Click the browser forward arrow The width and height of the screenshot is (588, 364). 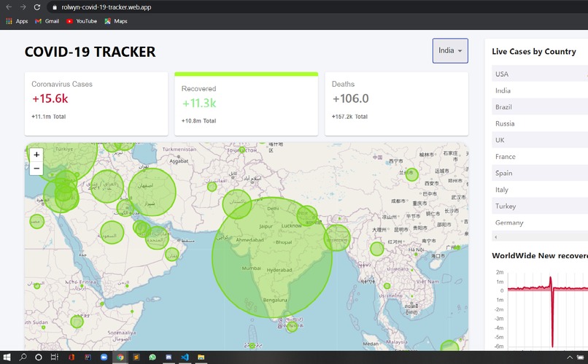[x=23, y=7]
